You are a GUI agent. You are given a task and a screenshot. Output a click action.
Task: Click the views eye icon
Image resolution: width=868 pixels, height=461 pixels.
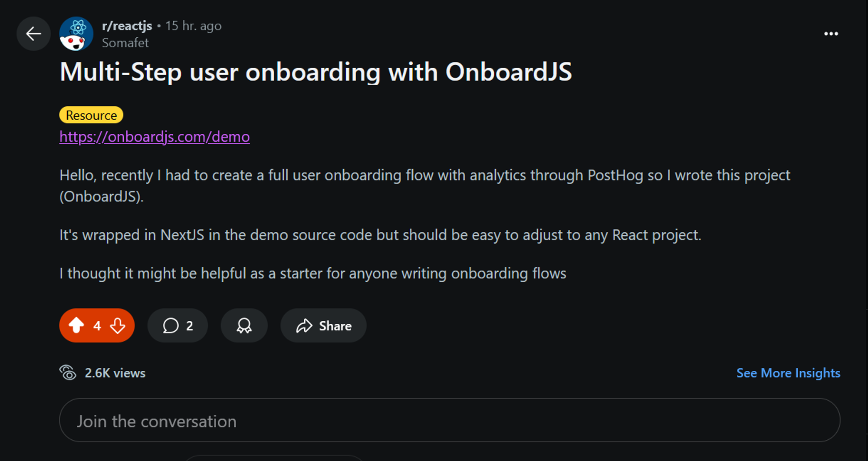pos(68,372)
